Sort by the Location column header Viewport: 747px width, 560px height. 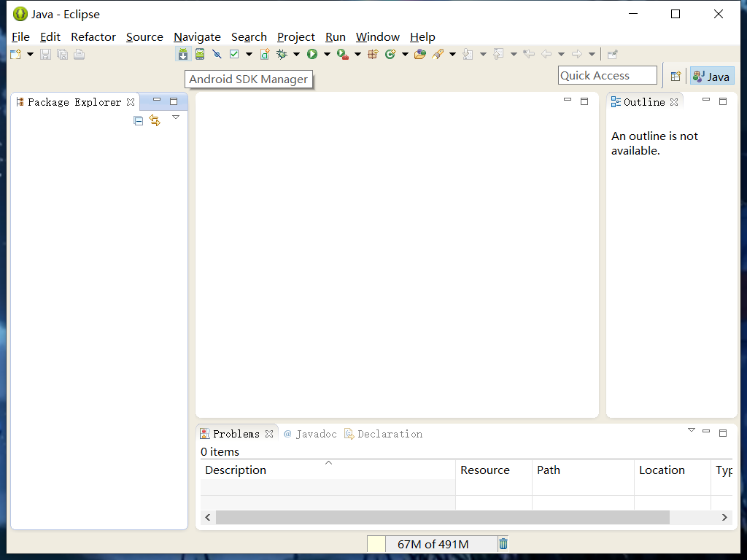[x=672, y=470]
